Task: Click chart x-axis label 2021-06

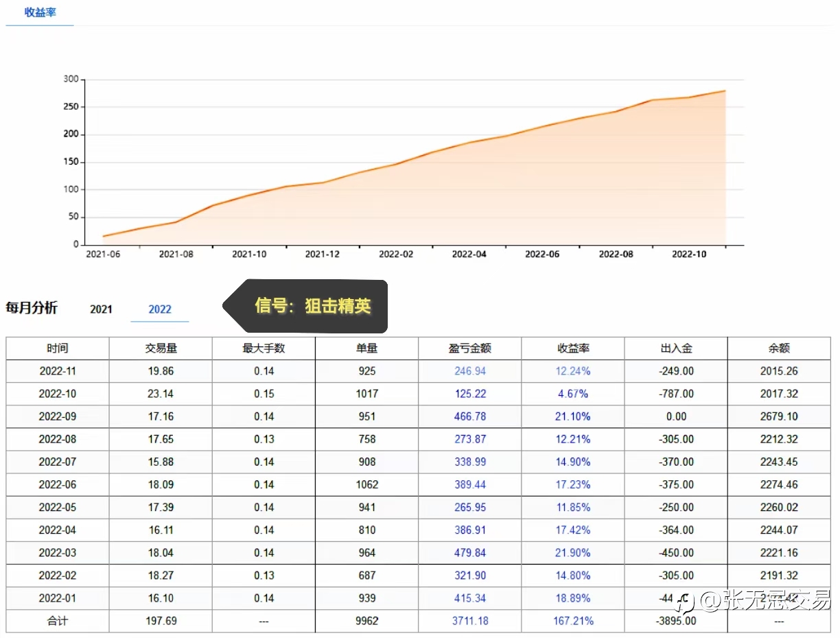Action: pos(103,254)
